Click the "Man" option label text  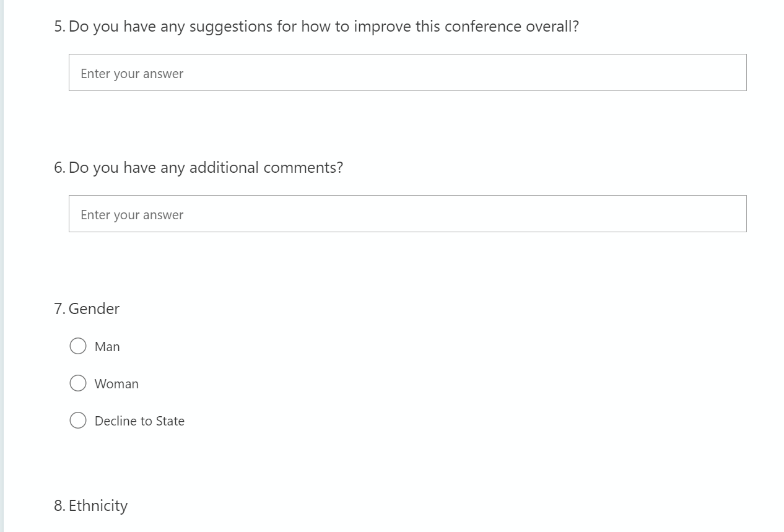point(107,347)
